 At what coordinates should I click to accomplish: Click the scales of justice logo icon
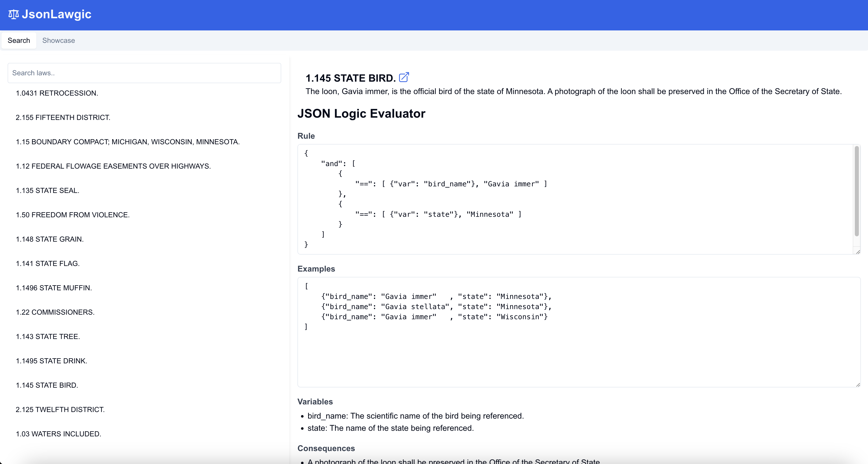tap(13, 14)
